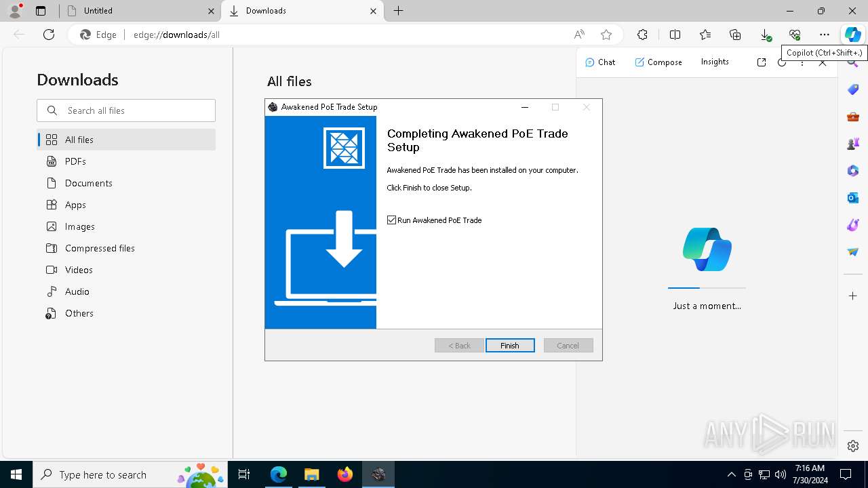Open the tab actions menu icon
The width and height of the screenshot is (868, 488).
point(41,11)
